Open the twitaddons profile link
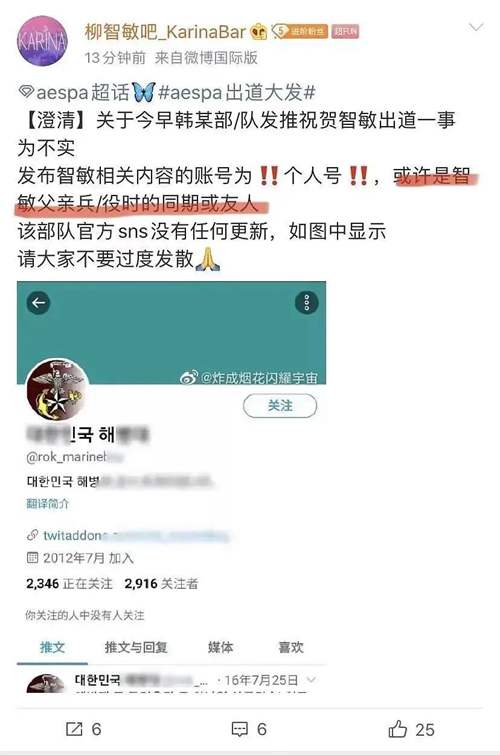 (128, 535)
